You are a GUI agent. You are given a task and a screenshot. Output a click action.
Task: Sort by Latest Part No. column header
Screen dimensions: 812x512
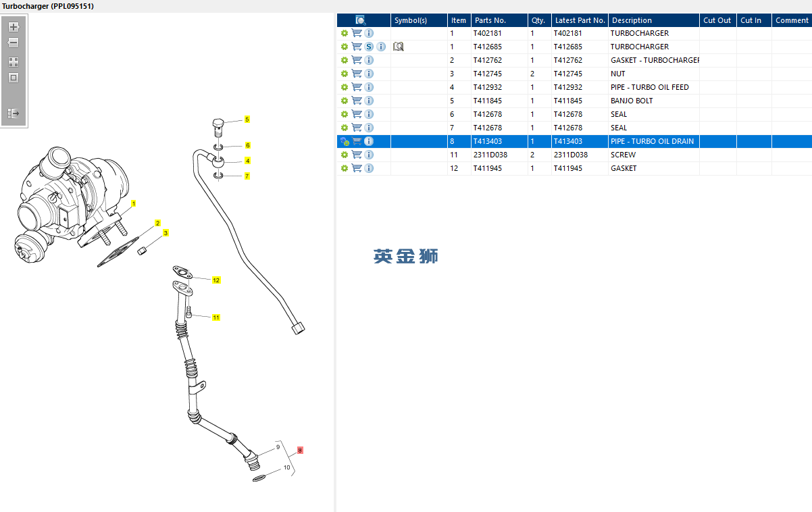(x=580, y=20)
